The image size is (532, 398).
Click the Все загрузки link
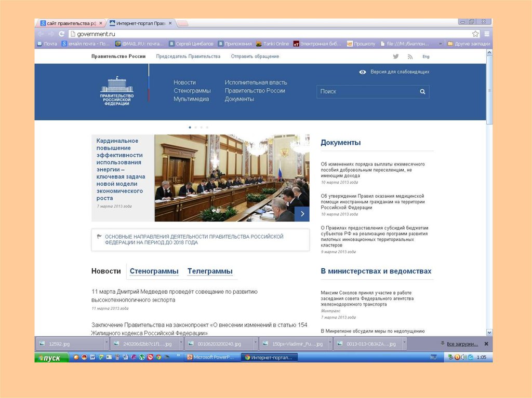(x=462, y=344)
